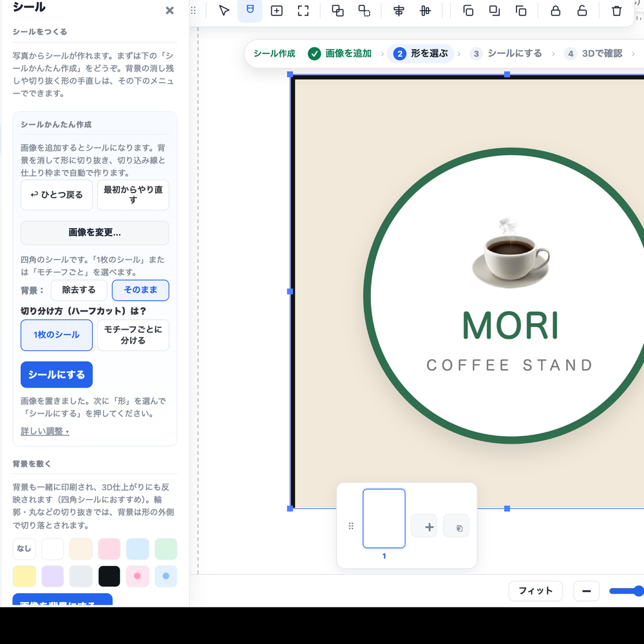
Task: Click the dashed-corner frame icon
Action: [x=303, y=11]
